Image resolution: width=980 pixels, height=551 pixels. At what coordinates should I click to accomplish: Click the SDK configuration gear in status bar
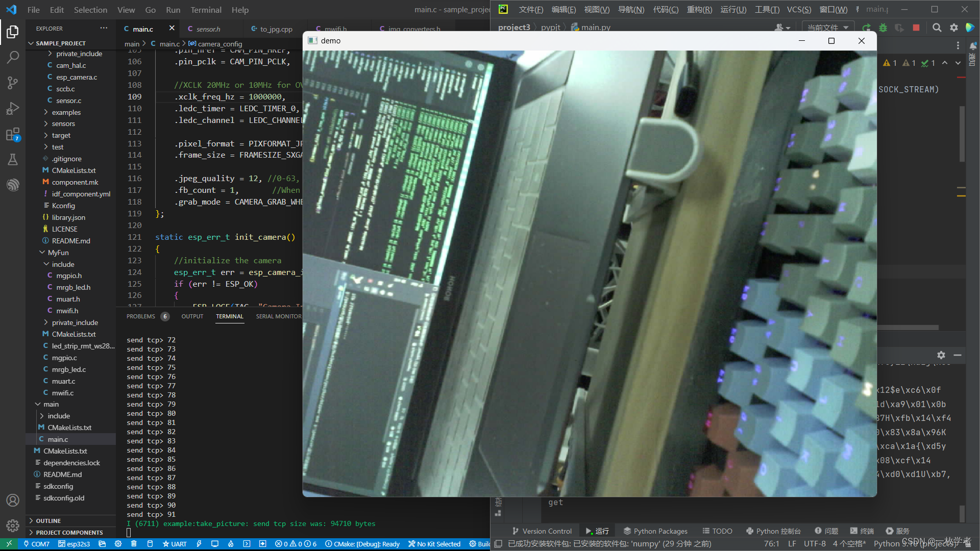point(118,544)
